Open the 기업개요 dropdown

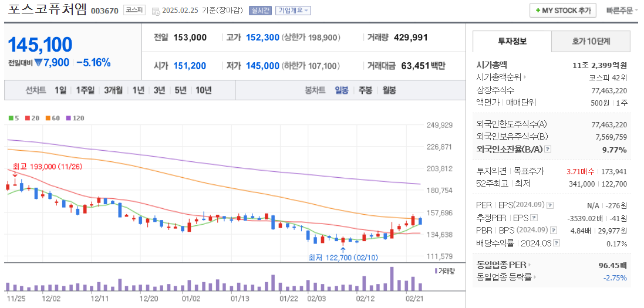[x=294, y=11]
